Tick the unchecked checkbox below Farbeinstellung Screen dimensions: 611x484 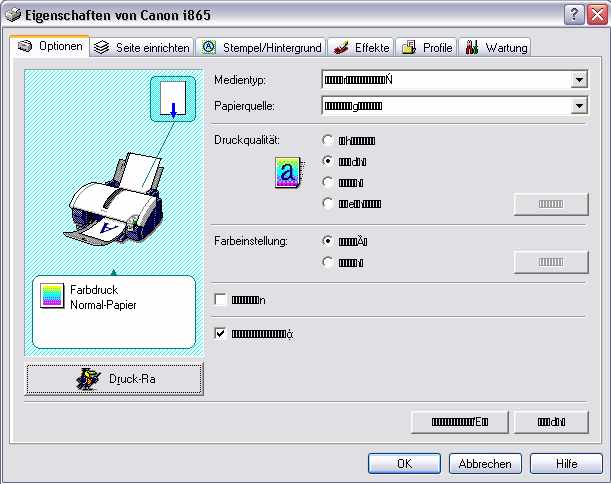[220, 300]
